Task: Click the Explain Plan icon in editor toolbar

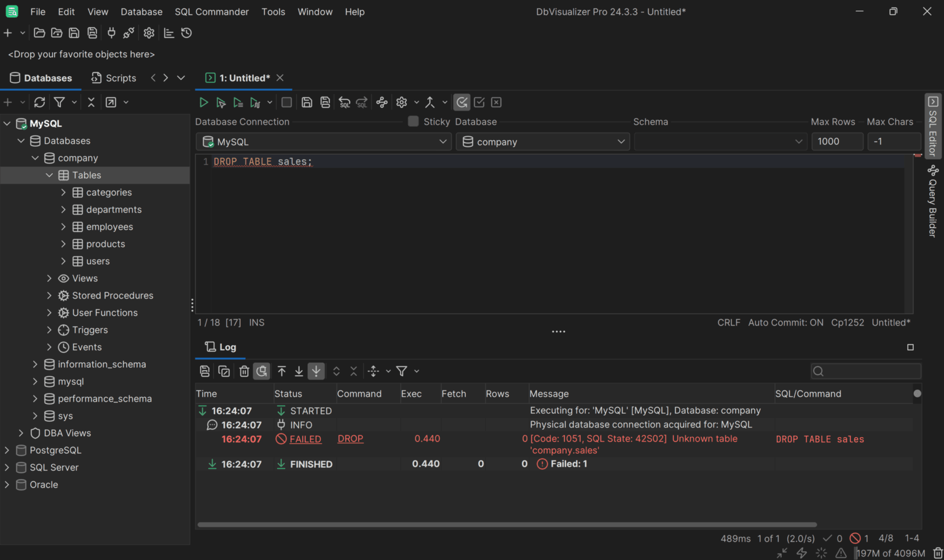Action: 382,103
